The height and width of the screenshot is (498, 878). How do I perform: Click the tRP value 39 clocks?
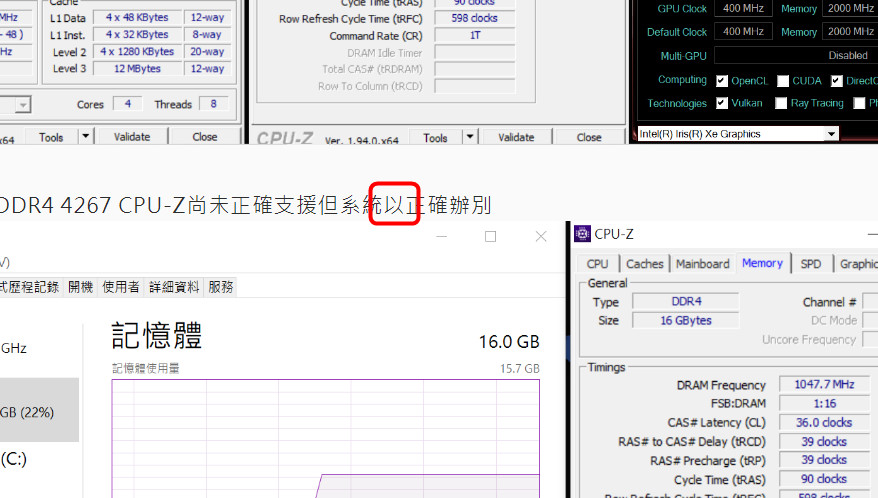point(824,460)
